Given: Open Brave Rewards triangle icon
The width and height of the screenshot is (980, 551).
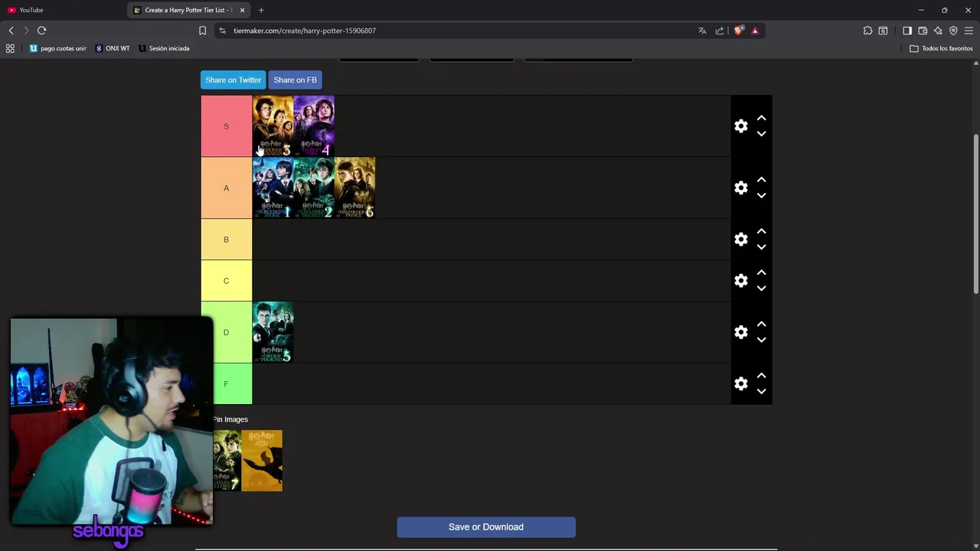Looking at the screenshot, I should point(755,31).
